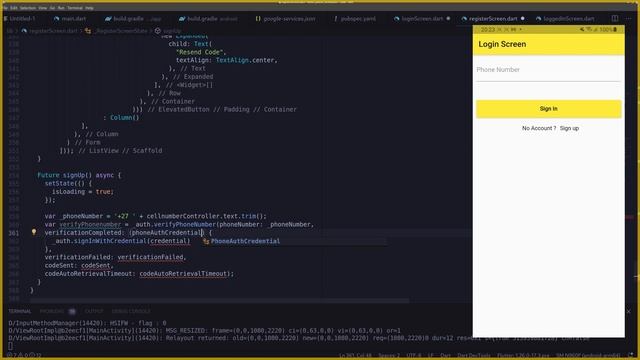Click the Phone Number field in the emulator
The image size is (640, 360).
pos(549,70)
